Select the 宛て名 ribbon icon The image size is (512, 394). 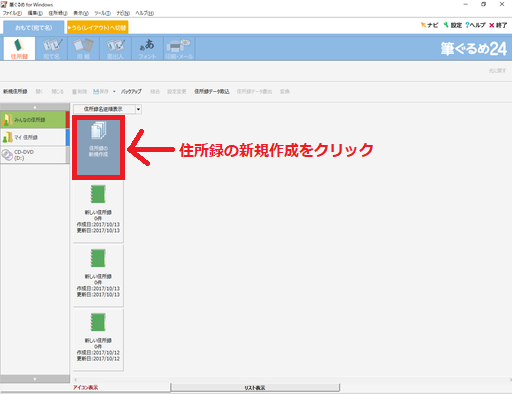point(51,48)
